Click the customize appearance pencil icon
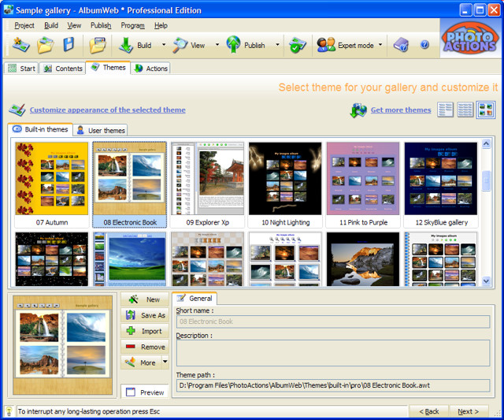Viewport: 504px width, 420px height. coord(17,110)
